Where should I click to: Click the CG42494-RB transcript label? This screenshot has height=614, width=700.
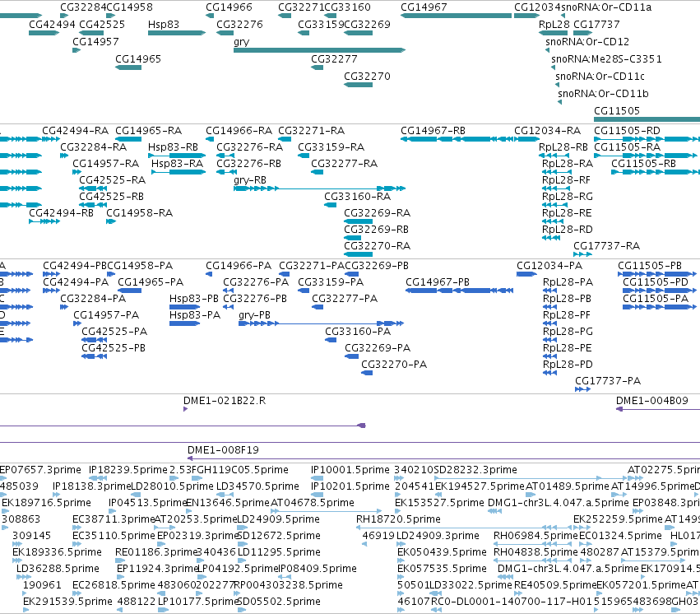(x=61, y=213)
